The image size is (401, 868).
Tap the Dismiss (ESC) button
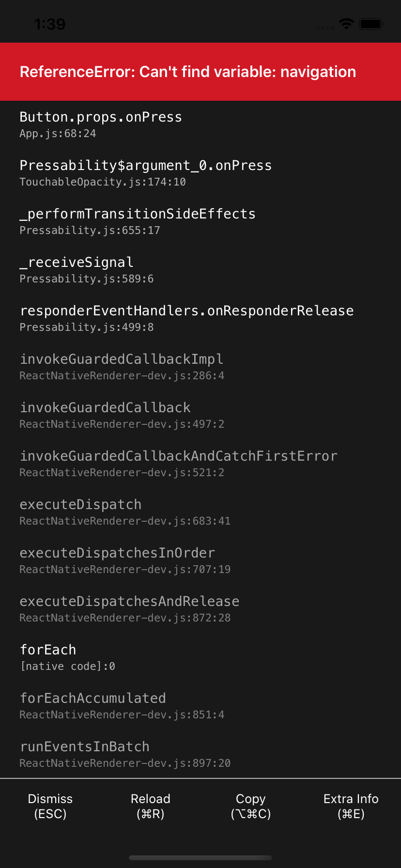[50, 806]
